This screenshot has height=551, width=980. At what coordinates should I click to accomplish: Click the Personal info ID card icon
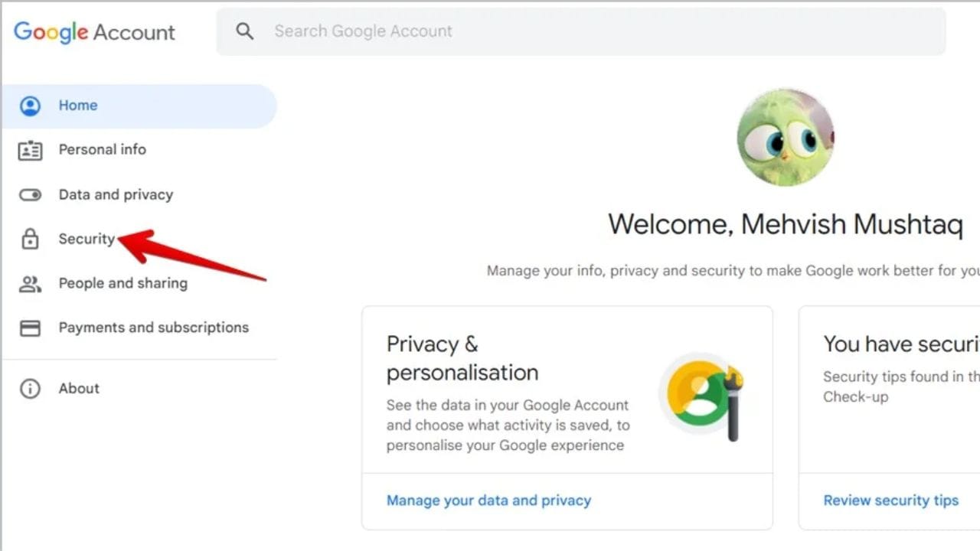(30, 150)
